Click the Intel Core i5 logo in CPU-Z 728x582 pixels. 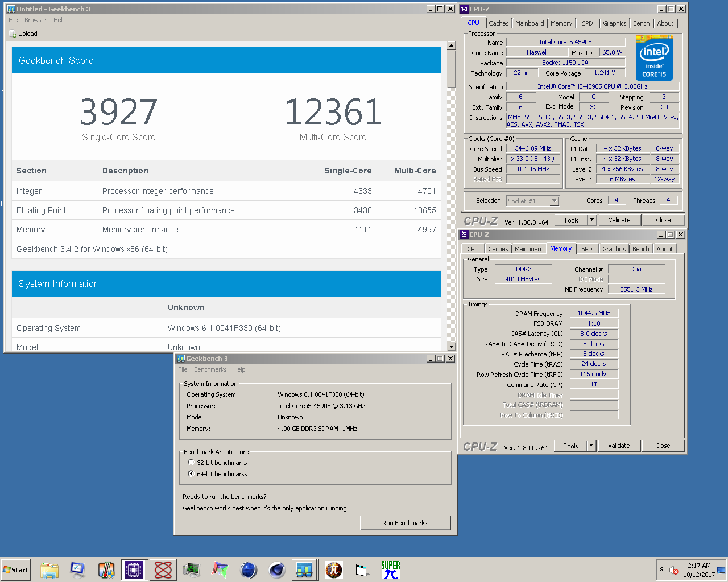click(654, 57)
